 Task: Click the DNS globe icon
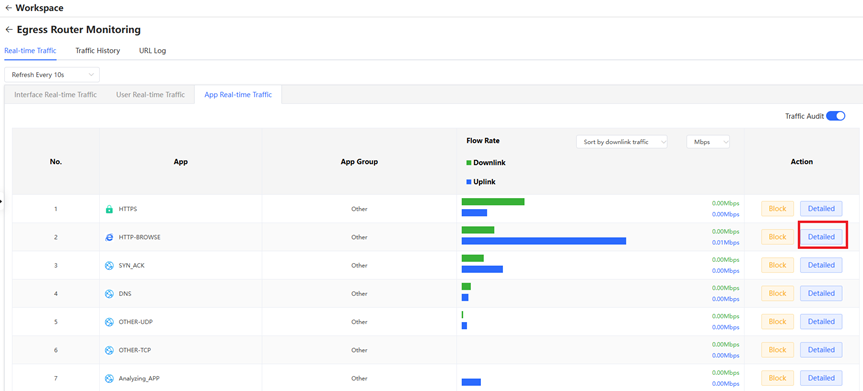109,294
